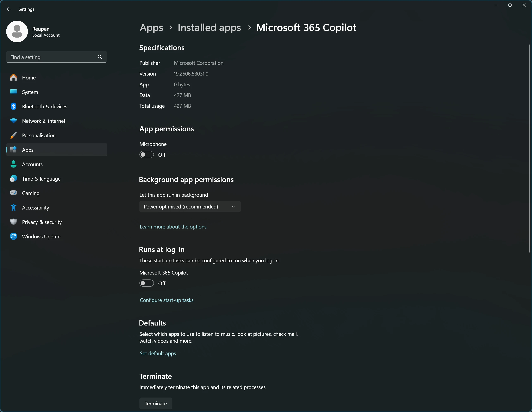Viewport: 532px width, 412px height.
Task: Open Set default apps link
Action: click(158, 353)
